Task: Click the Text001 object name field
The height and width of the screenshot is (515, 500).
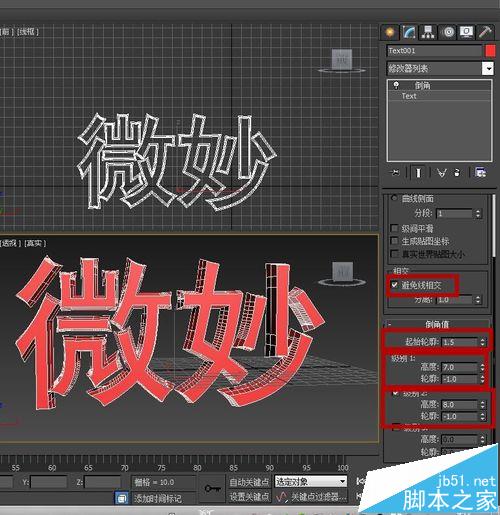Action: (x=434, y=51)
